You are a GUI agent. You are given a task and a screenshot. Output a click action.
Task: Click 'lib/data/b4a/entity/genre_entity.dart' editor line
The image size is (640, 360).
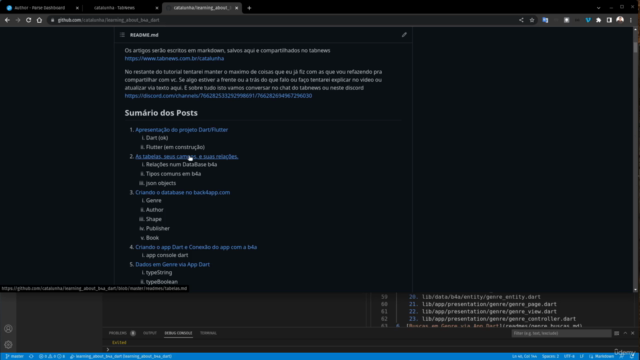pos(481,297)
